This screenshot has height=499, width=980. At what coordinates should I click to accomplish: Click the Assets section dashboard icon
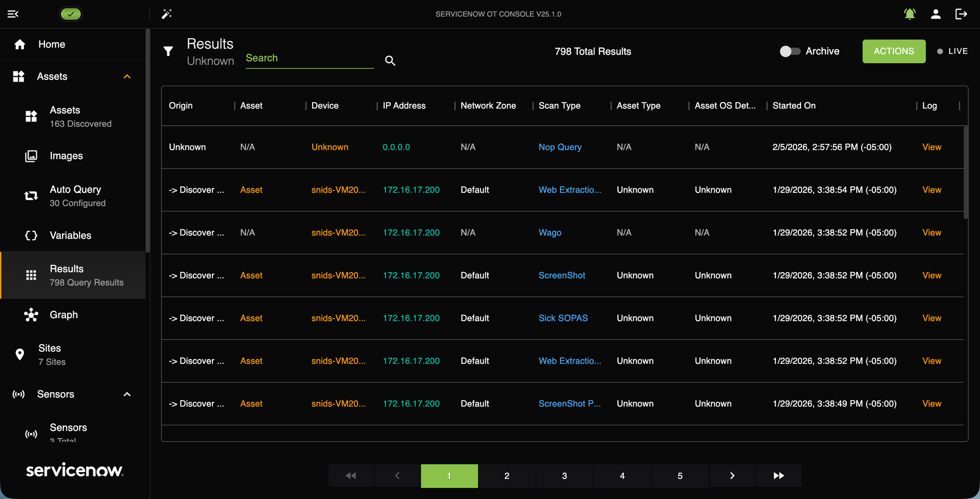click(x=19, y=76)
